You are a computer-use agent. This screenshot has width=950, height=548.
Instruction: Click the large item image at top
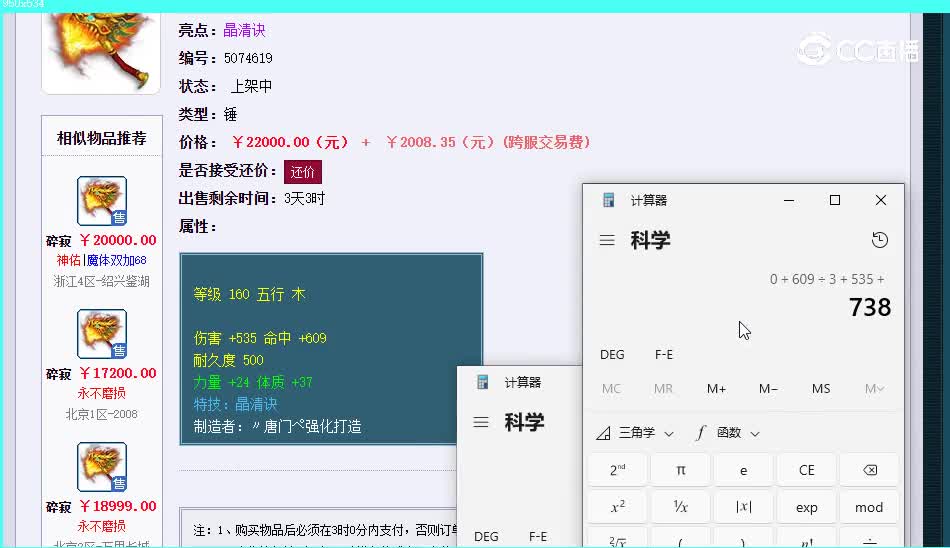click(101, 52)
